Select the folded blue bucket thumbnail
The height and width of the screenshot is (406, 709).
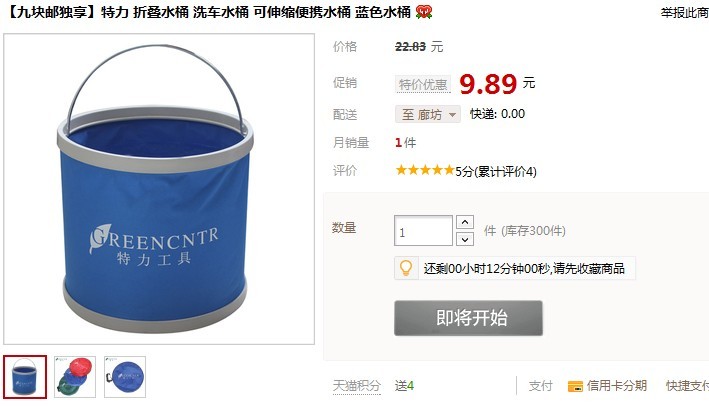(x=125, y=377)
